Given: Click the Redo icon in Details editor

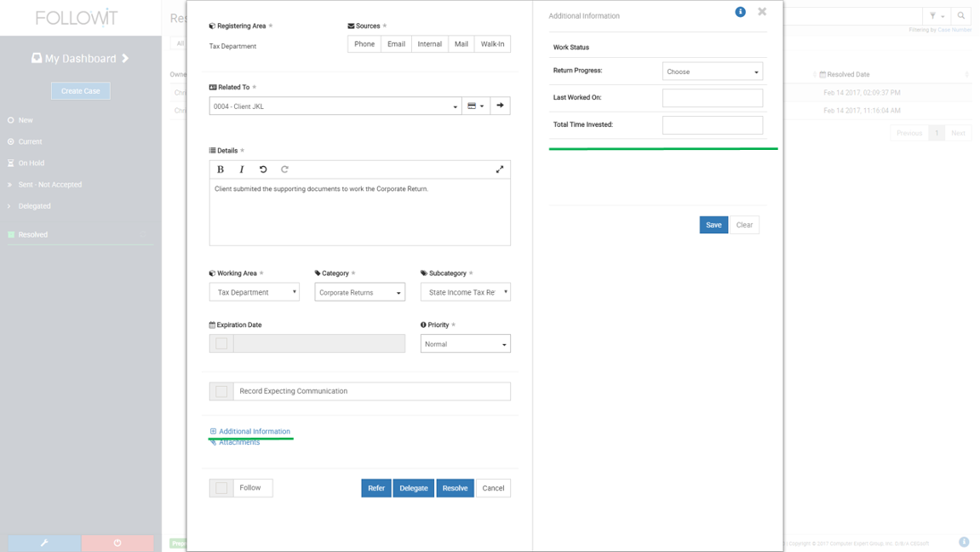Looking at the screenshot, I should [x=284, y=170].
